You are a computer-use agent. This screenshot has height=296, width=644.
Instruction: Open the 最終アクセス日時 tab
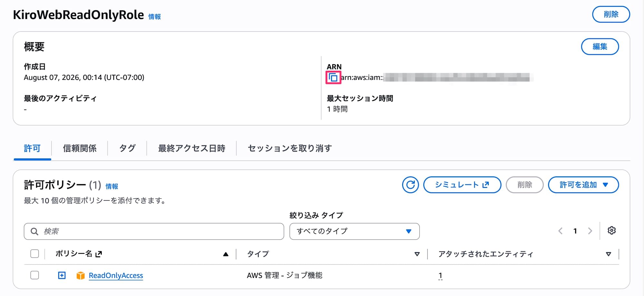coord(192,148)
